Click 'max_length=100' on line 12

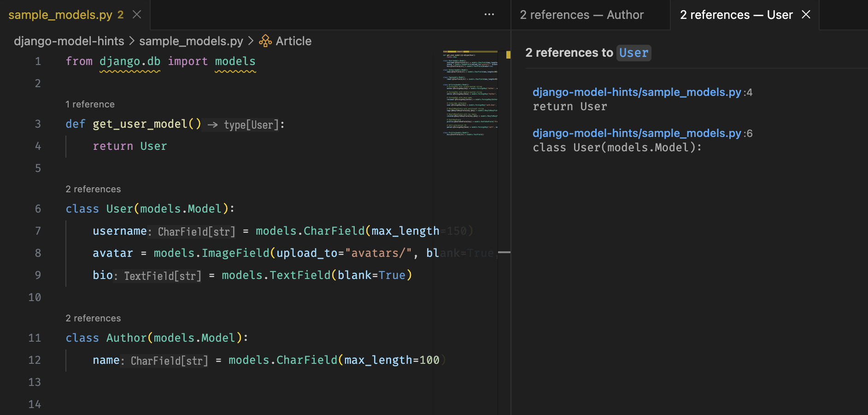click(392, 360)
